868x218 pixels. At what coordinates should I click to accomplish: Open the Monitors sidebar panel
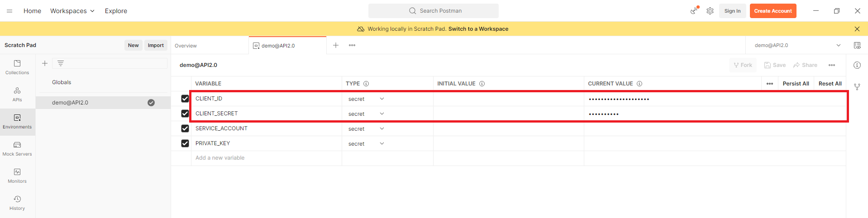pos(17,176)
